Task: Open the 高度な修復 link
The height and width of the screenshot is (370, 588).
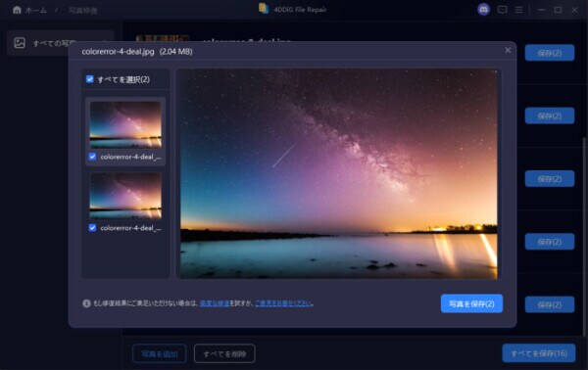Action: tap(215, 303)
